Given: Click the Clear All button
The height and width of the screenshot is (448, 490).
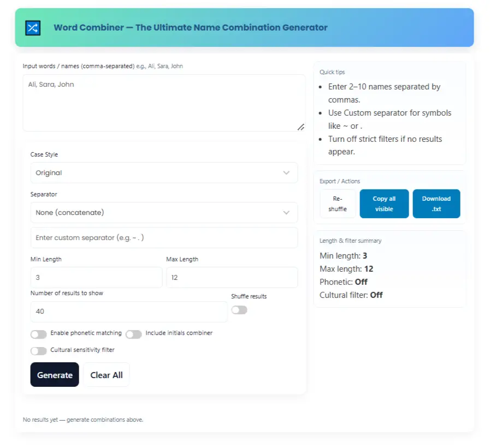Looking at the screenshot, I should pyautogui.click(x=107, y=375).
